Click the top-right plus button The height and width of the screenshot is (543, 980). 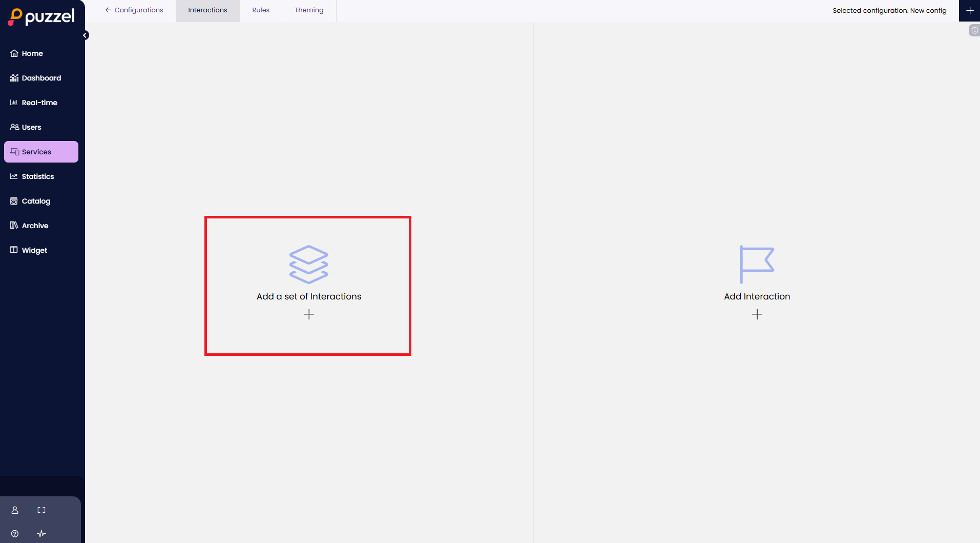[970, 11]
